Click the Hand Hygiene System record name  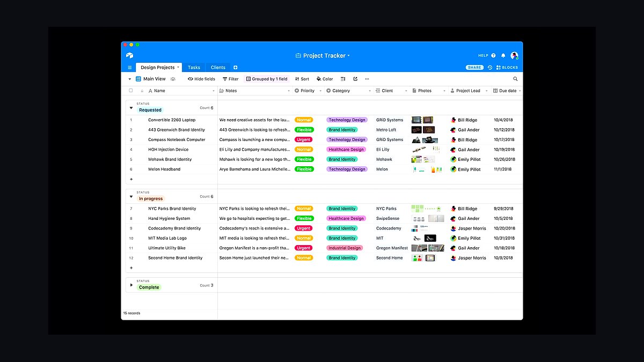pos(169,218)
